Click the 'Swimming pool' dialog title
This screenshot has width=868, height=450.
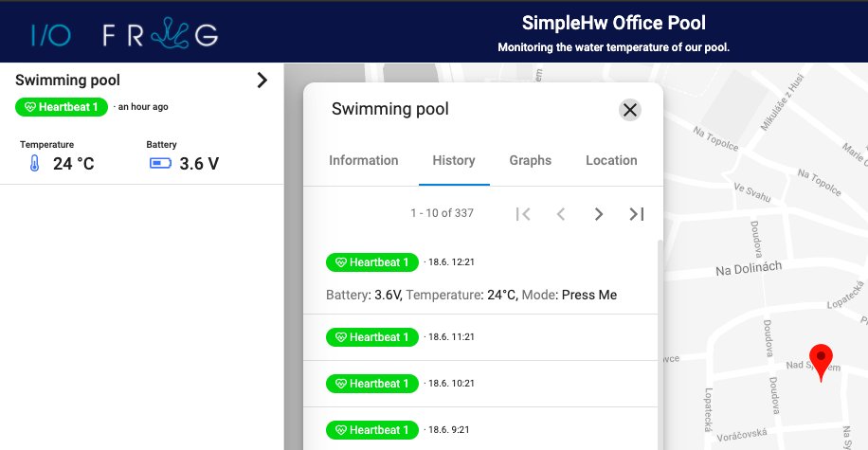390,109
